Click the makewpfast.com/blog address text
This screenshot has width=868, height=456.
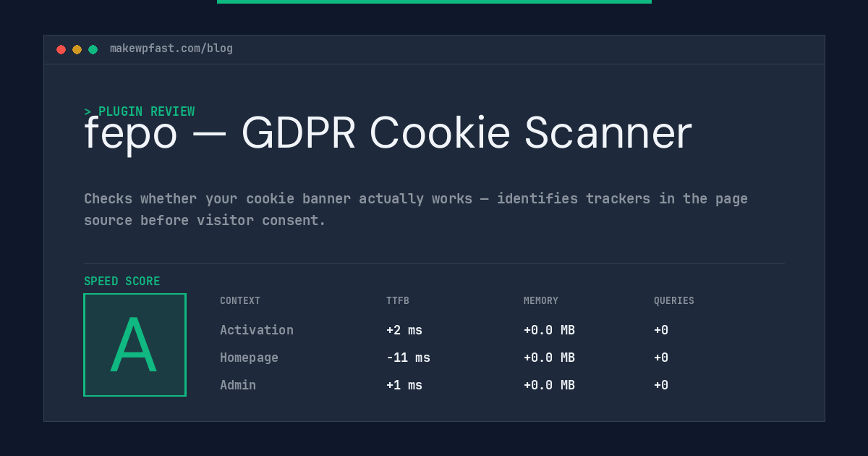[x=171, y=48]
